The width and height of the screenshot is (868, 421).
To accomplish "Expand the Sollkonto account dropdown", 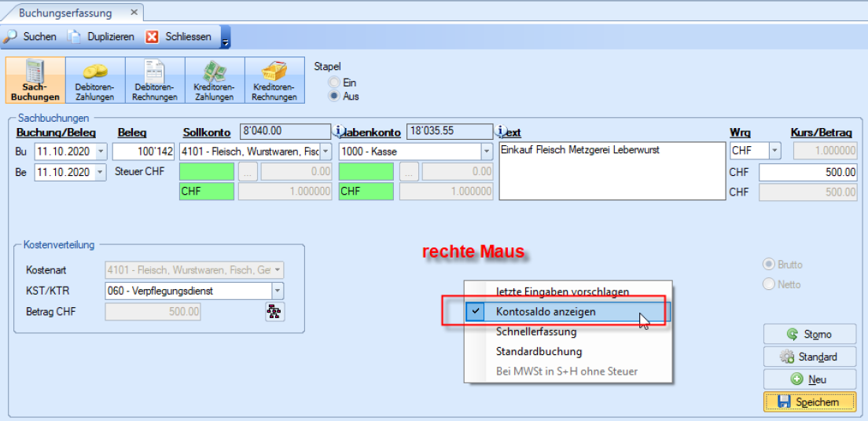I will coord(325,151).
